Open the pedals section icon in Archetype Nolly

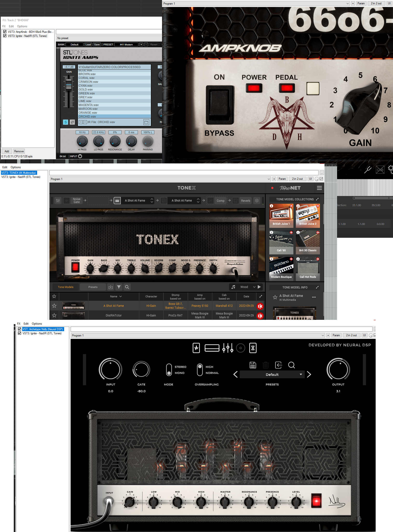pyautogui.click(x=196, y=348)
